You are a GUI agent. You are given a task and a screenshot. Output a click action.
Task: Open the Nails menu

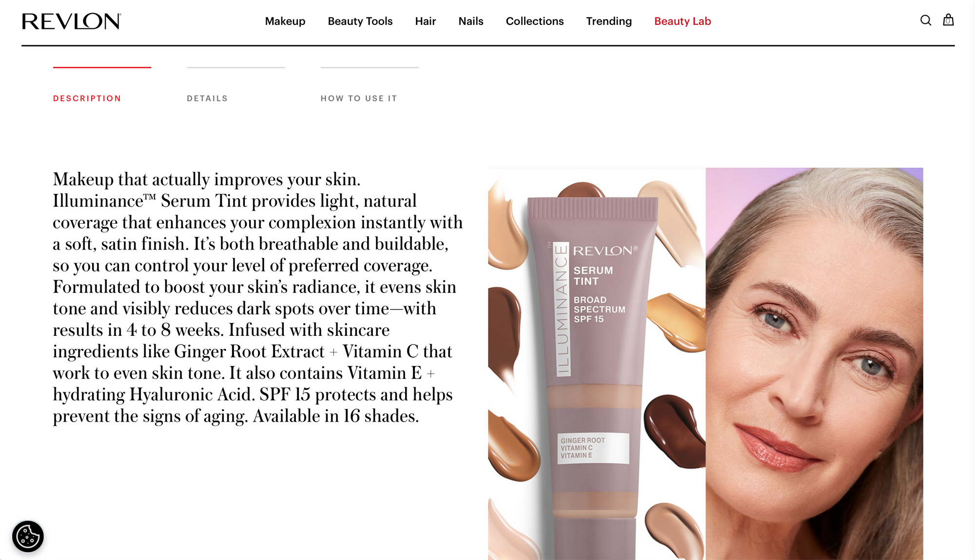[471, 21]
